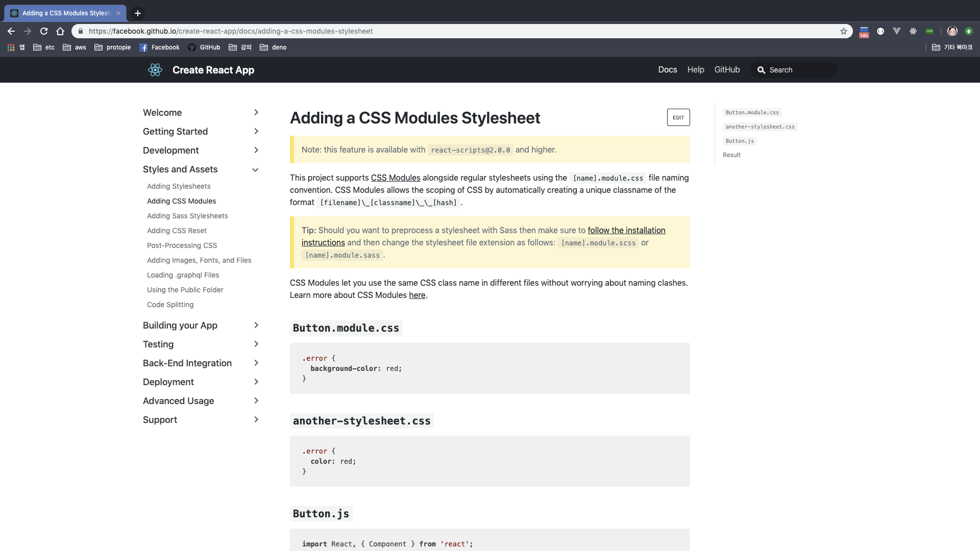
Task: Open the Docs navigation item
Action: tap(667, 70)
